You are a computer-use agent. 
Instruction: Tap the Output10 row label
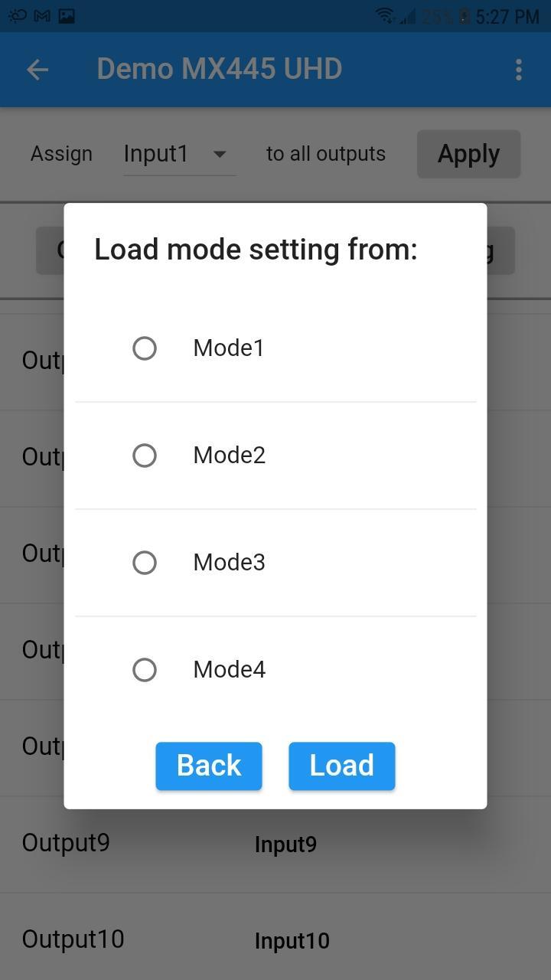click(x=73, y=939)
